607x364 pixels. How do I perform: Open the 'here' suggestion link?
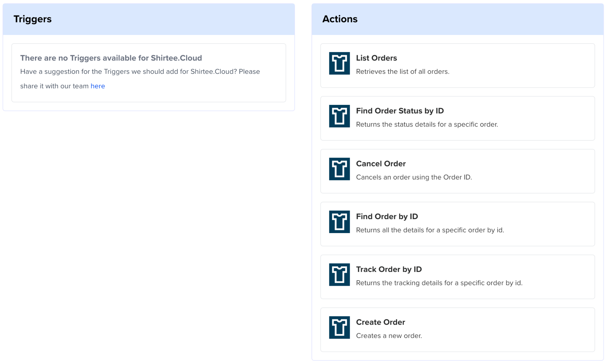tap(98, 86)
